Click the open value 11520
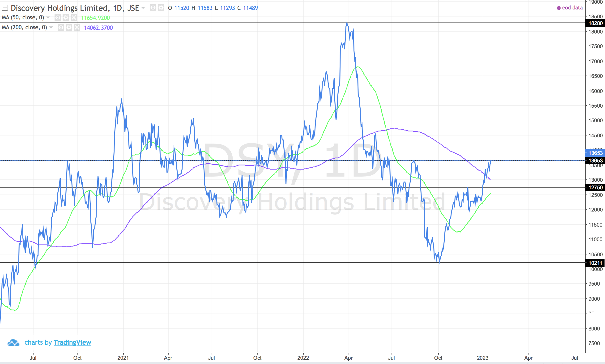Image resolution: width=605 pixels, height=364 pixels. pyautogui.click(x=182, y=8)
